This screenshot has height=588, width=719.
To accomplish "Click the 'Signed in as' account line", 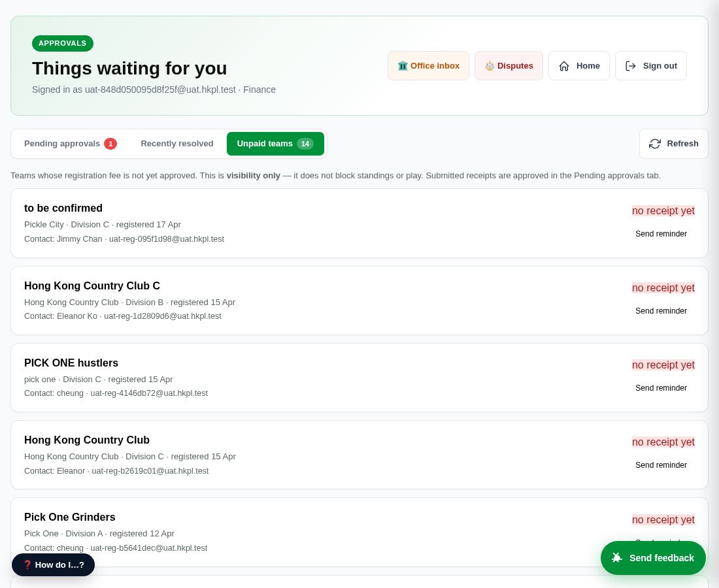I will pyautogui.click(x=154, y=90).
